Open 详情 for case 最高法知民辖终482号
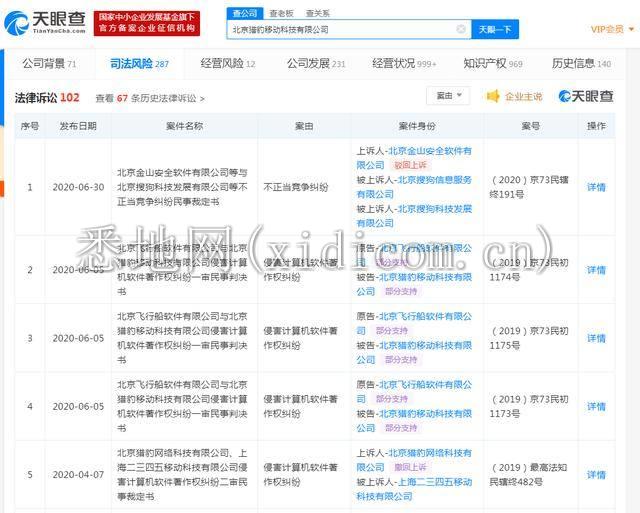Image resolution: width=640 pixels, height=513 pixels. click(596, 475)
